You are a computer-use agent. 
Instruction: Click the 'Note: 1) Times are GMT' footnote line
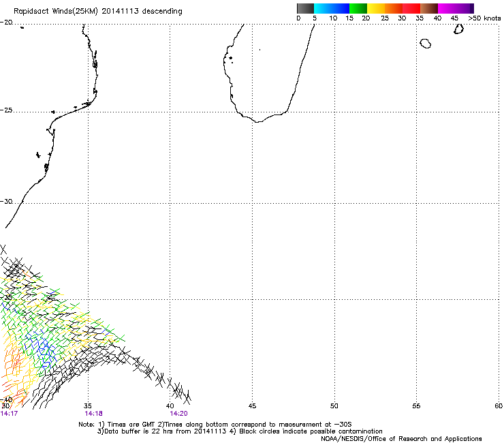pyautogui.click(x=215, y=425)
